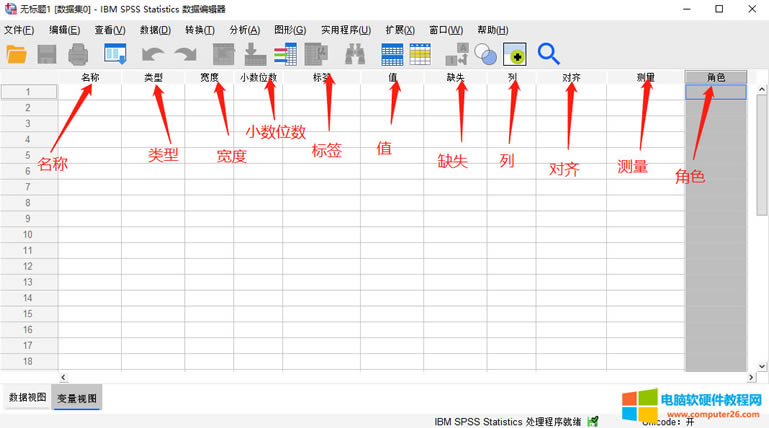Screen dimensions: 769x428
Task: Click the 测量 column header
Action: click(645, 77)
